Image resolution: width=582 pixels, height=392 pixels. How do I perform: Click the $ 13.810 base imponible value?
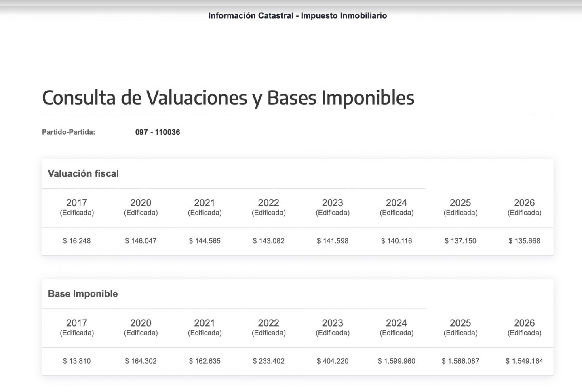click(x=77, y=361)
